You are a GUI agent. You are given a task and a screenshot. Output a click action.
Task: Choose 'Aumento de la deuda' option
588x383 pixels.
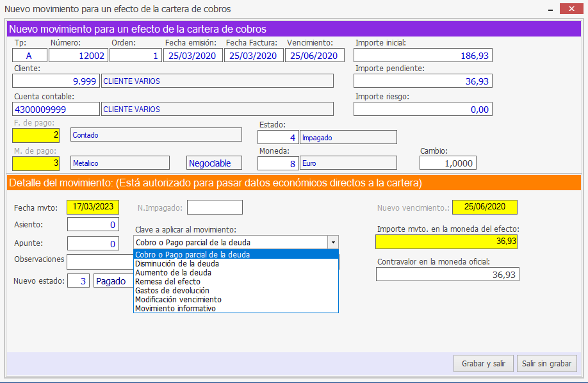[173, 272]
